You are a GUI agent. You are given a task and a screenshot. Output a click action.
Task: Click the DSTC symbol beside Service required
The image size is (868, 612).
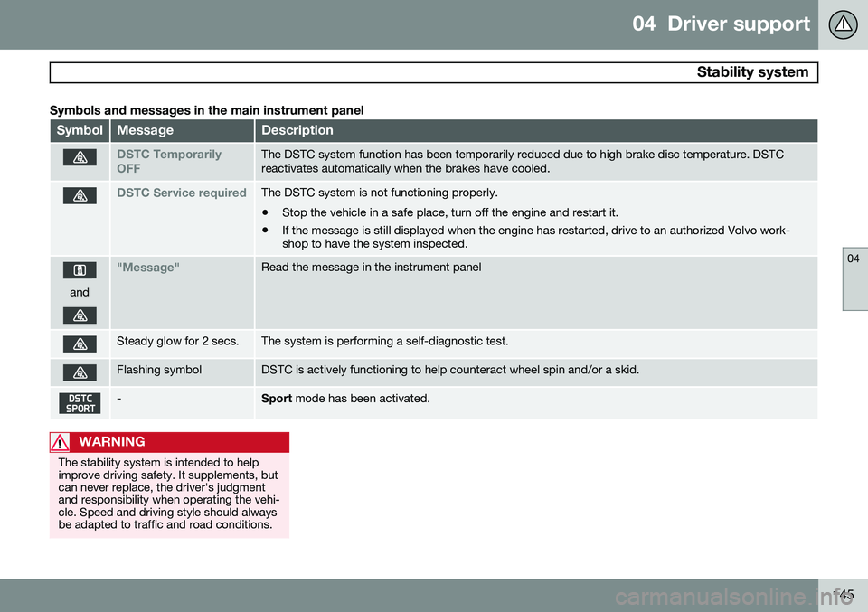point(80,196)
